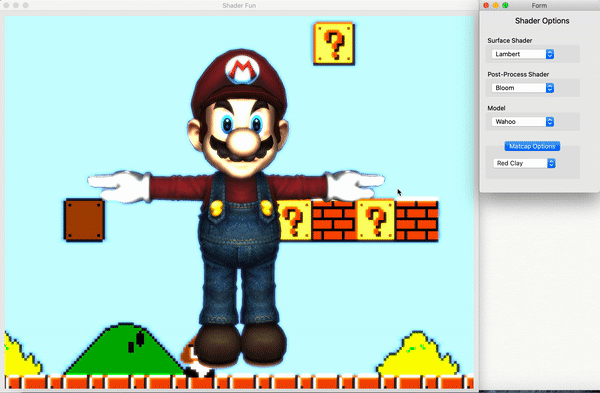Zoom the Form window with green button
600x393 pixels.
(505, 5)
